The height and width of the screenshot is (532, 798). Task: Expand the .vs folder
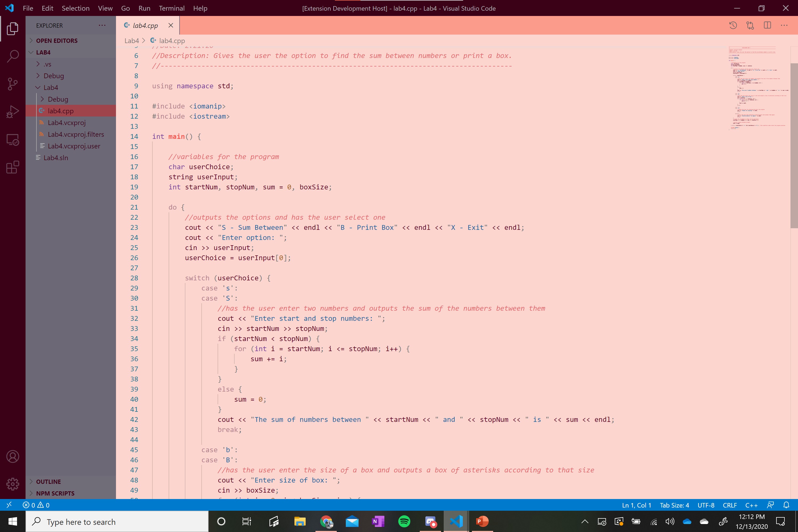(47, 64)
